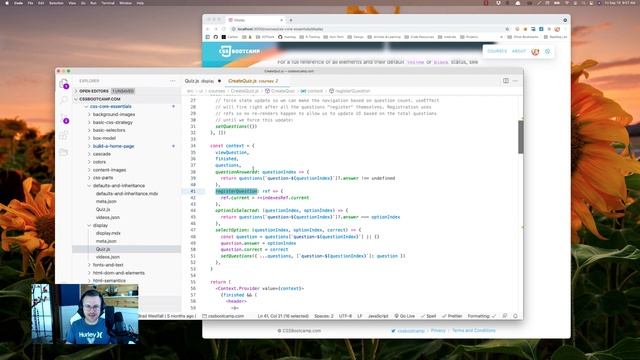
Task: Click the Ln 41, Col 21 indicator
Action: tap(283, 316)
